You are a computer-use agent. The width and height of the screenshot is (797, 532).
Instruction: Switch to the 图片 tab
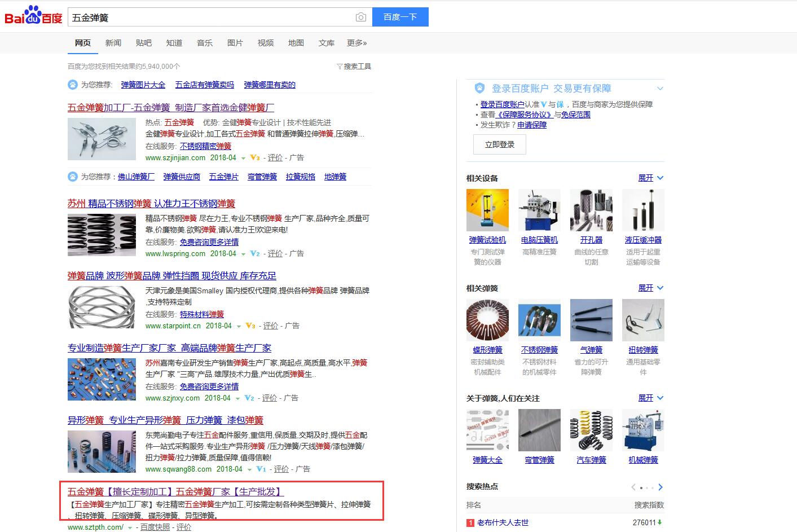click(x=235, y=43)
